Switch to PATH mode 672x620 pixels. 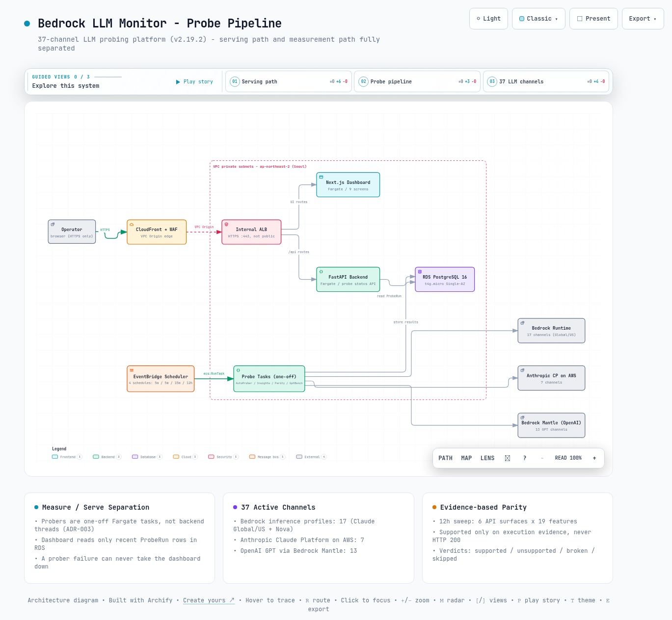pyautogui.click(x=445, y=458)
